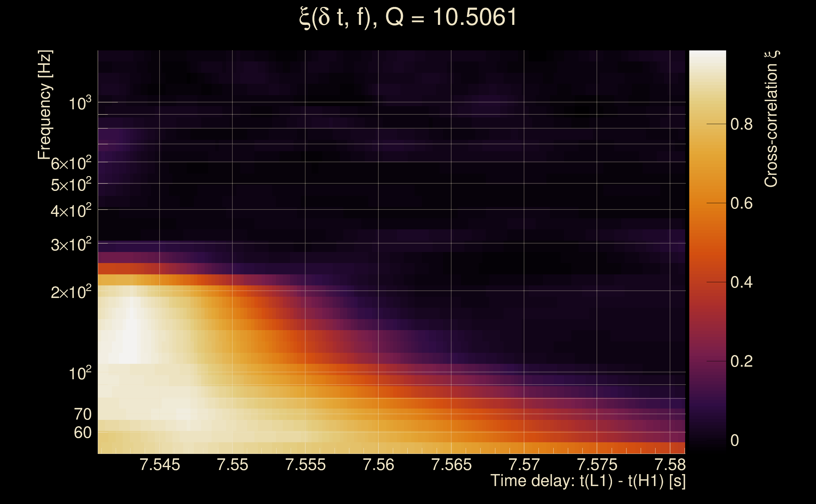Click the 7.55 time delay axis label

coord(232,465)
